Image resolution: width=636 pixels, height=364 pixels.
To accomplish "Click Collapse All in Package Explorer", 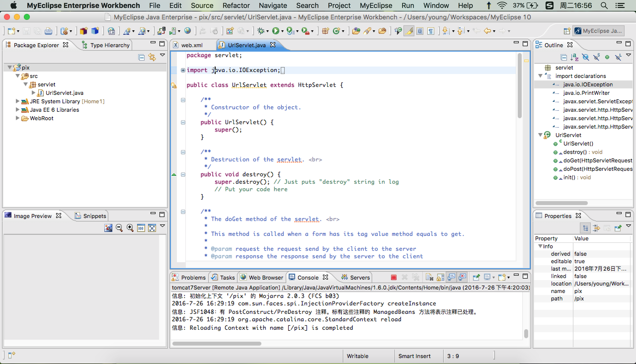I will point(141,57).
